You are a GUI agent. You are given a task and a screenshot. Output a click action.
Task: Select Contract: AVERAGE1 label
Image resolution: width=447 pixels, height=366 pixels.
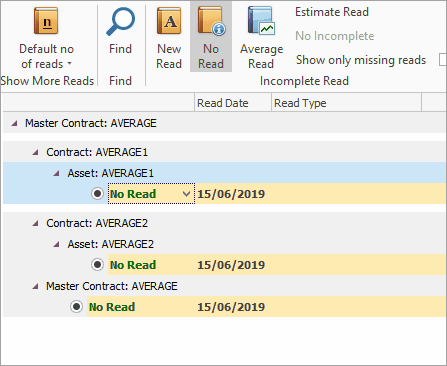97,152
